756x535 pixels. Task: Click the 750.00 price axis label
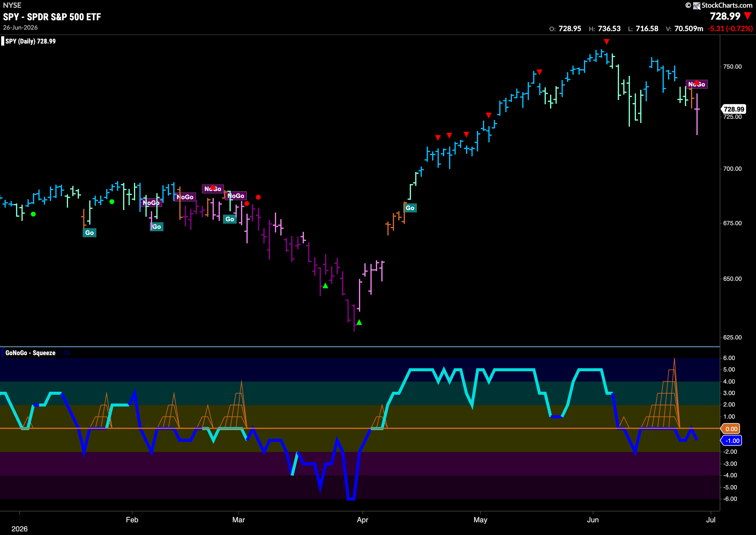[x=732, y=66]
